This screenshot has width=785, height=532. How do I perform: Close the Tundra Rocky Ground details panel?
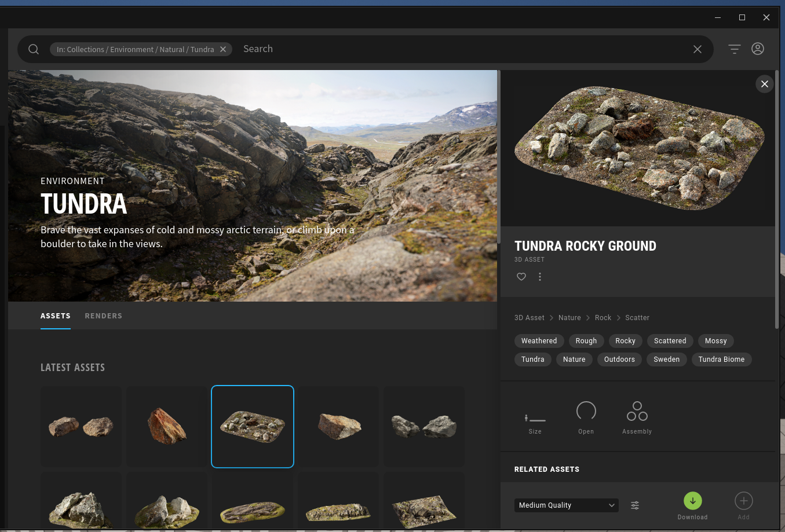click(x=765, y=84)
